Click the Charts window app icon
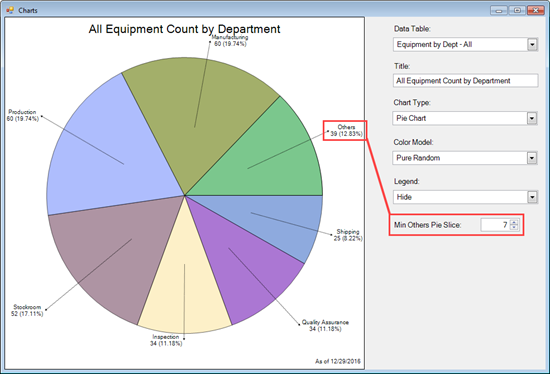Screen dimensions: 550x374 [x=10, y=10]
